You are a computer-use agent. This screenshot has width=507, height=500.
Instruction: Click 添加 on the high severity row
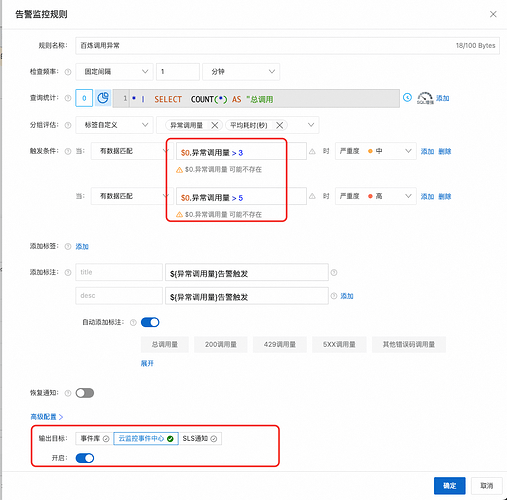tap(427, 196)
